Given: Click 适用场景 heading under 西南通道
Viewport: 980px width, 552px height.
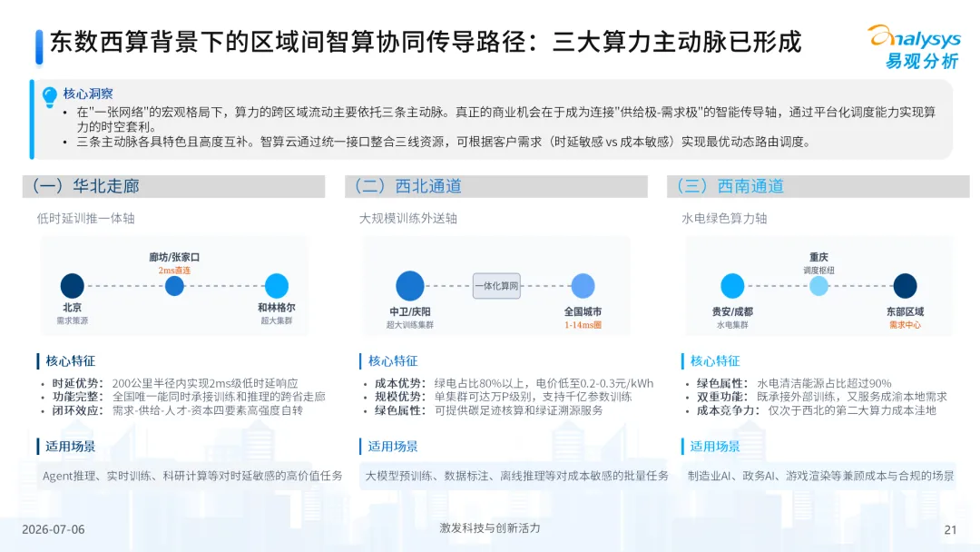Looking at the screenshot, I should 715,447.
